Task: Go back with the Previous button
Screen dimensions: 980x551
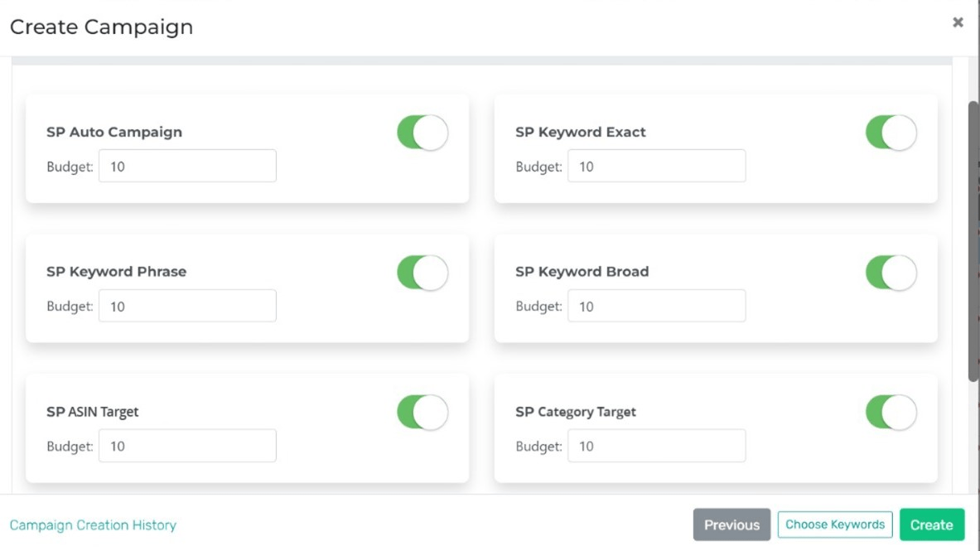Action: coord(731,524)
